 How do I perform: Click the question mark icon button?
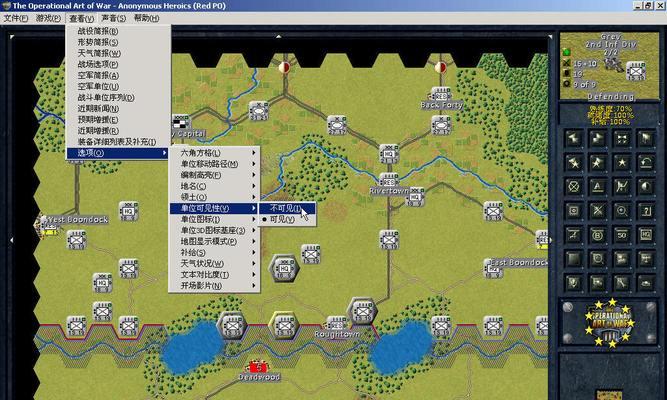pyautogui.click(x=646, y=211)
